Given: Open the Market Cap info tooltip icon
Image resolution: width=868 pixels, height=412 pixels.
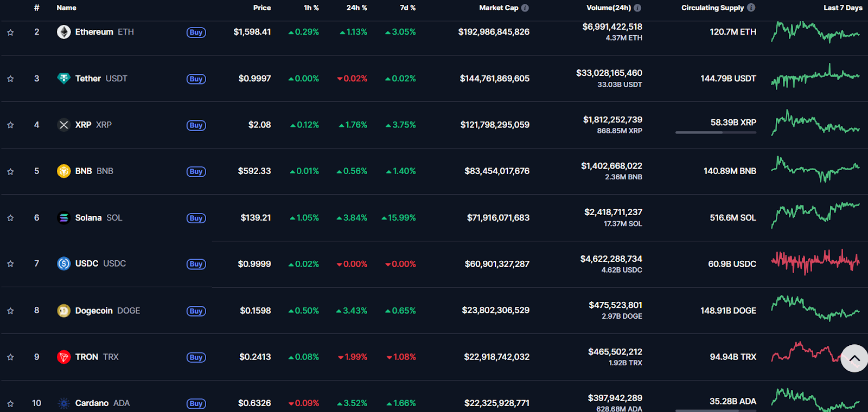Looking at the screenshot, I should 525,8.
